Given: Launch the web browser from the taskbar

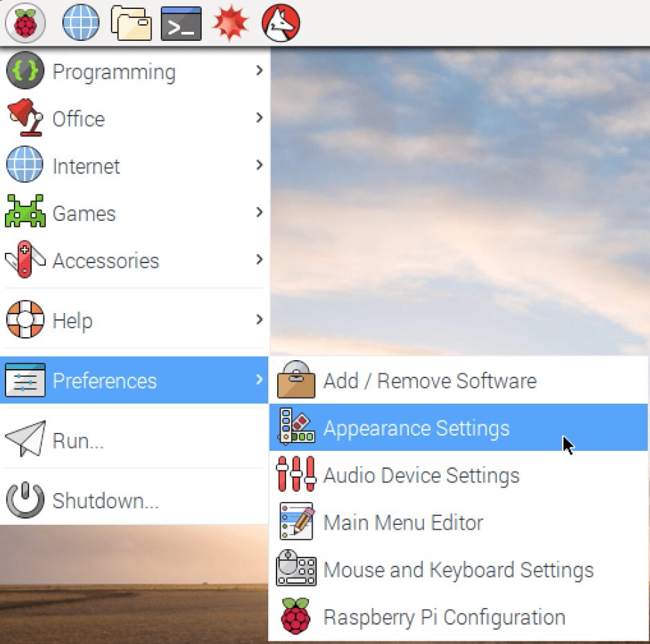Looking at the screenshot, I should (80, 23).
